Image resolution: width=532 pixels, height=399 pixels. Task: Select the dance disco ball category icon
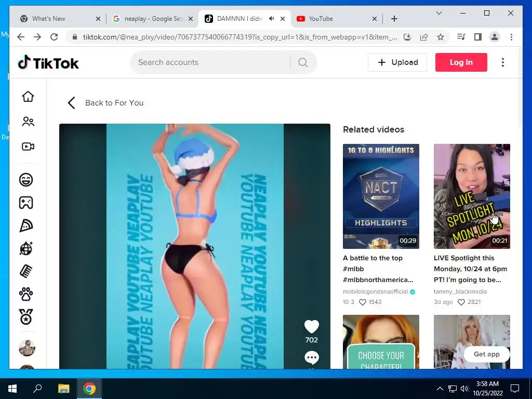point(26,249)
